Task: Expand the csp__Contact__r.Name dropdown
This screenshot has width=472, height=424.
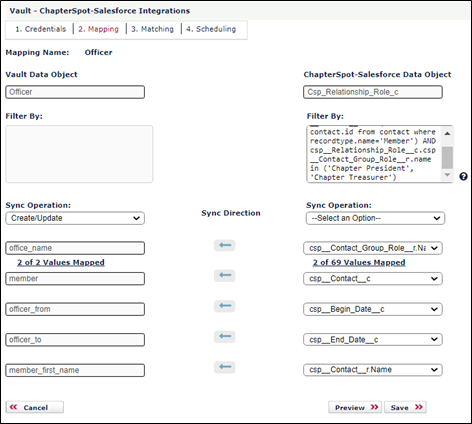Action: [x=373, y=370]
